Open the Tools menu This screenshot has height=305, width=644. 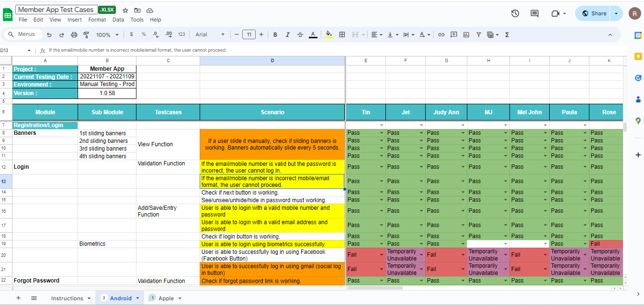[x=137, y=20]
